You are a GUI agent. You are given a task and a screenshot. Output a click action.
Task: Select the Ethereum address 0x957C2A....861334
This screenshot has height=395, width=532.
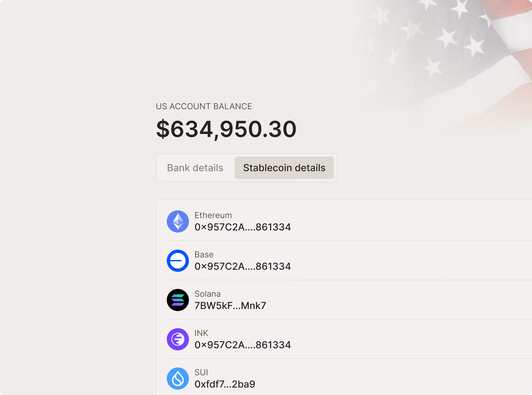(242, 227)
